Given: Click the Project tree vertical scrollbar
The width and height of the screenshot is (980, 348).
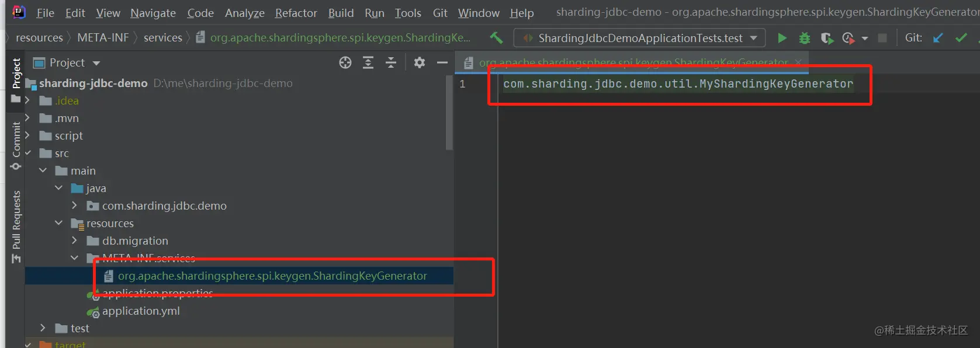Looking at the screenshot, I should point(449,112).
